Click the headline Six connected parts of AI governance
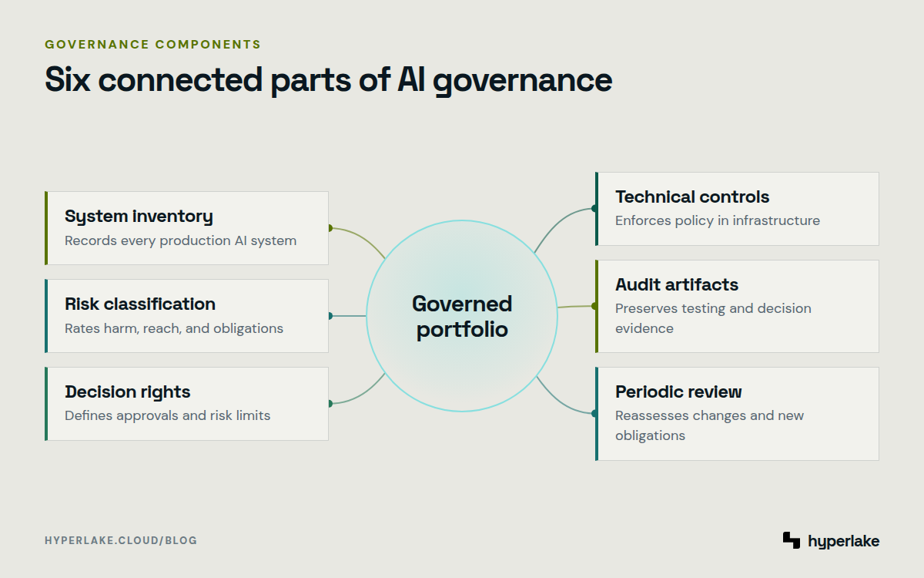Screen dimensions: 924x578 point(329,81)
